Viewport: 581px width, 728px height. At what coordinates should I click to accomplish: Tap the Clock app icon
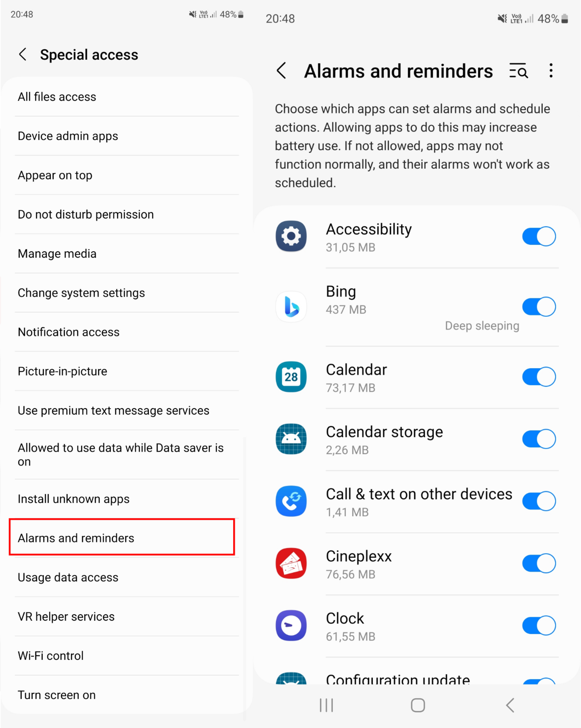[x=291, y=626]
